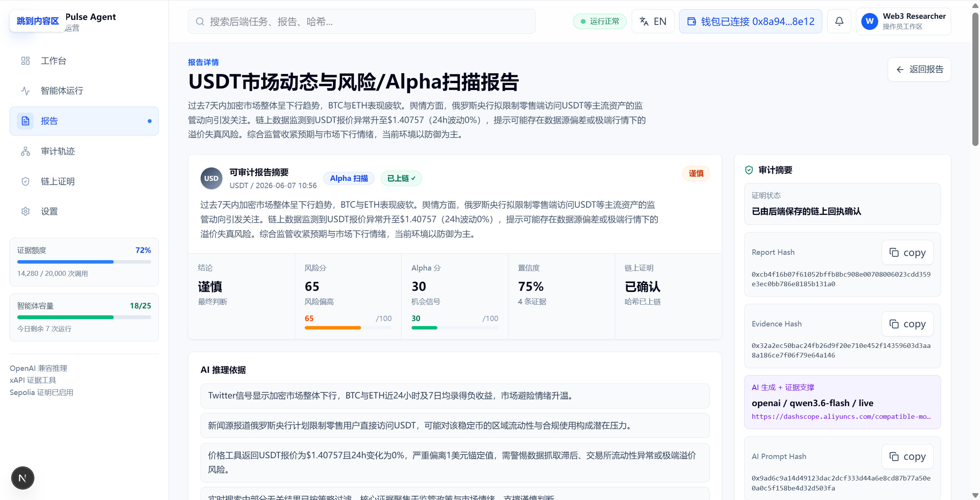This screenshot has width=980, height=500.
Task: Click the back arrow icon beside 返回报告
Action: 900,69
